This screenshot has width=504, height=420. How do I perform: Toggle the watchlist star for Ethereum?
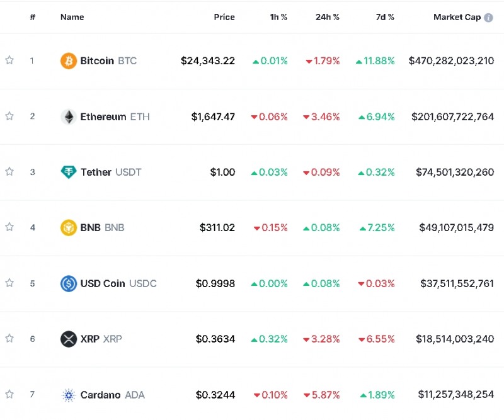pyautogui.click(x=9, y=116)
